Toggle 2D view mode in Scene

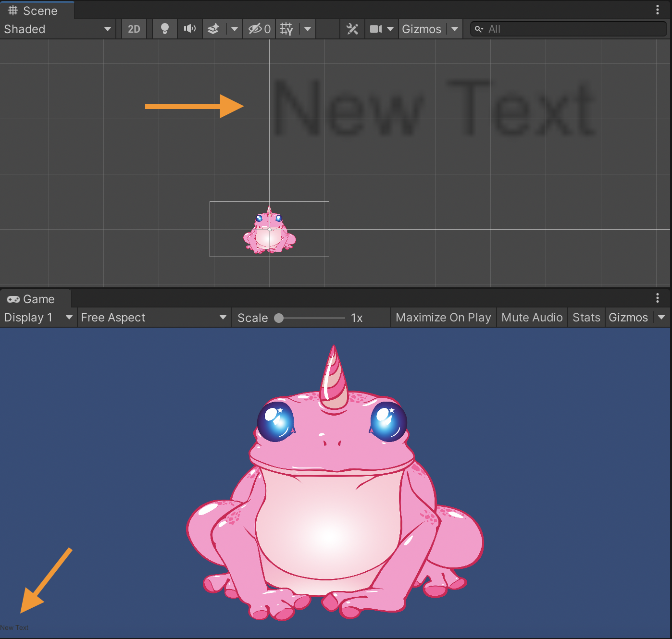tap(134, 29)
